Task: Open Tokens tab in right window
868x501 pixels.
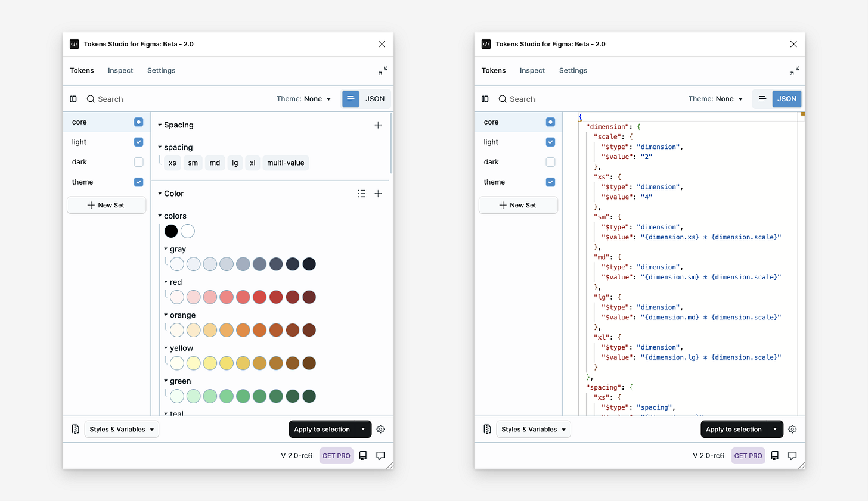Action: click(x=494, y=70)
